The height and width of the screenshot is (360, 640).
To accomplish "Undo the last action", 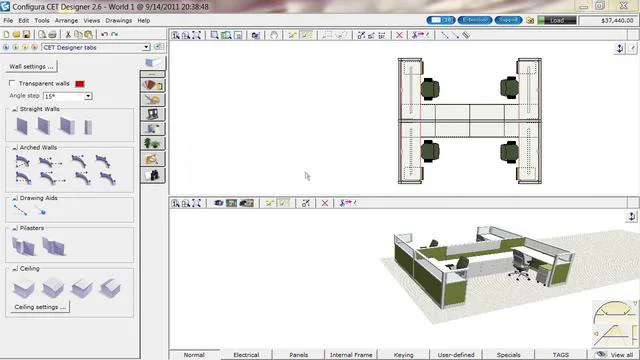I will 104,35.
